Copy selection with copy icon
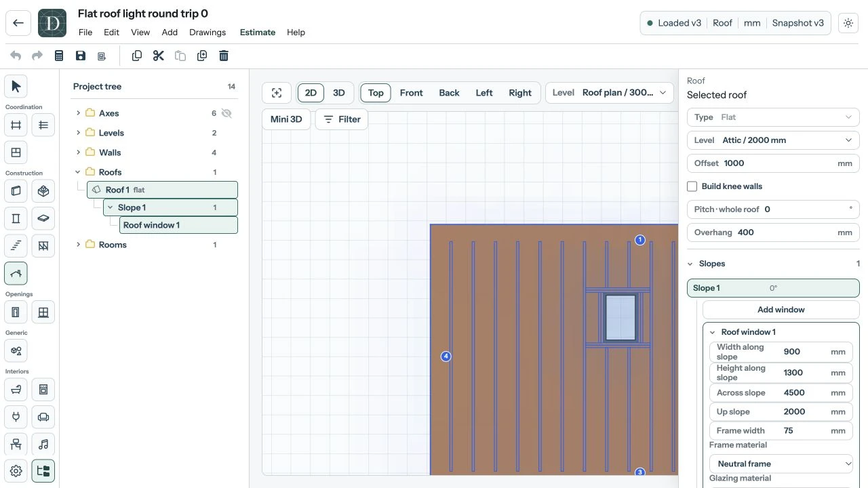The width and height of the screenshot is (868, 488). pyautogui.click(x=137, y=56)
